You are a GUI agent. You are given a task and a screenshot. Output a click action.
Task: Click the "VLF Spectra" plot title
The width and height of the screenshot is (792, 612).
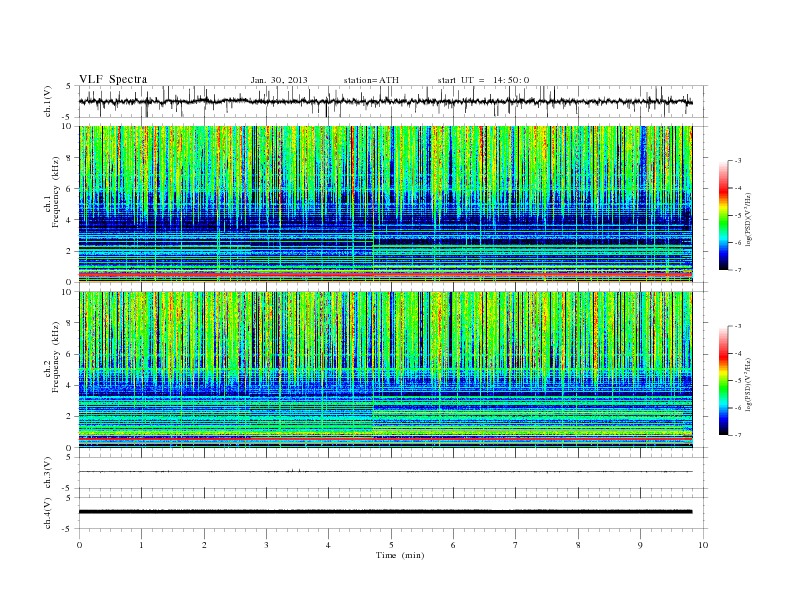113,79
